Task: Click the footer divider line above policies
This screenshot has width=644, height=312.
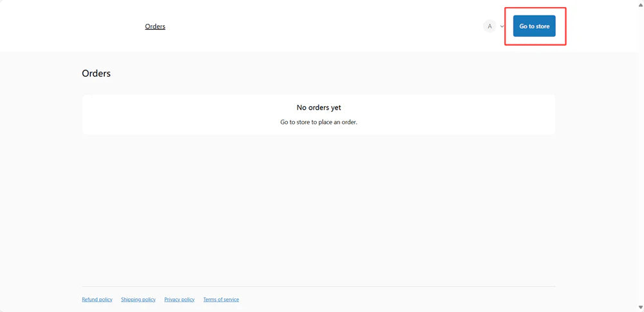Action: coord(319,286)
